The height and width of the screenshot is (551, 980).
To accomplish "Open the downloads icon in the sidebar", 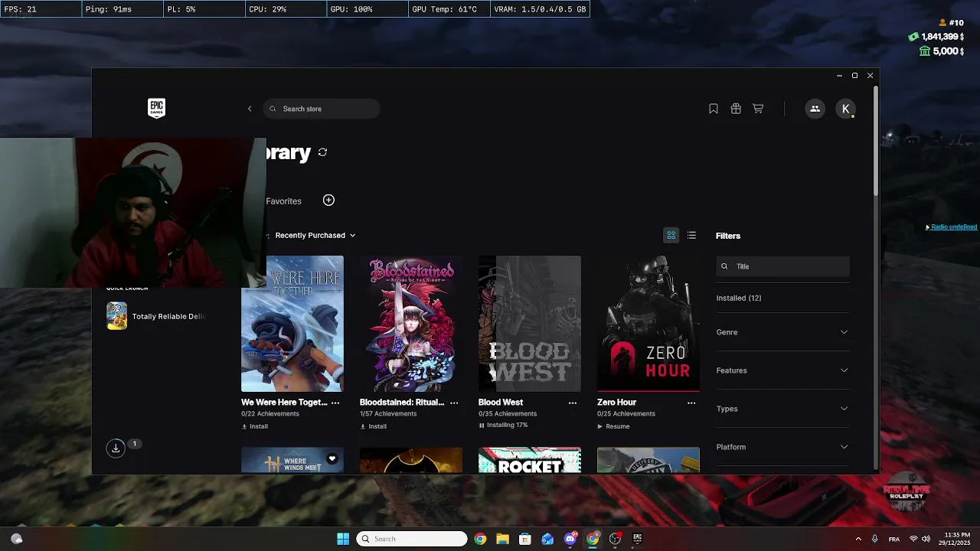I will click(x=116, y=448).
